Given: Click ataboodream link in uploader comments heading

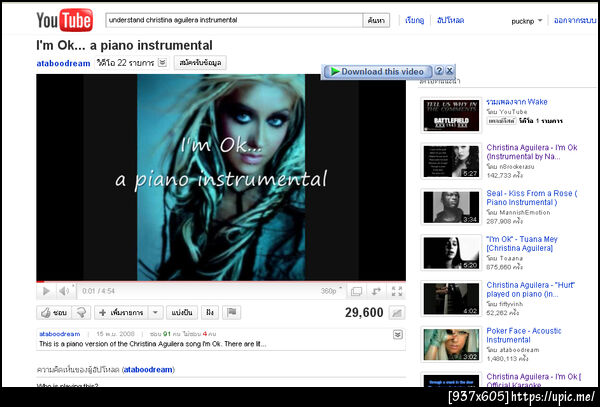Looking at the screenshot, I should click(x=148, y=370).
